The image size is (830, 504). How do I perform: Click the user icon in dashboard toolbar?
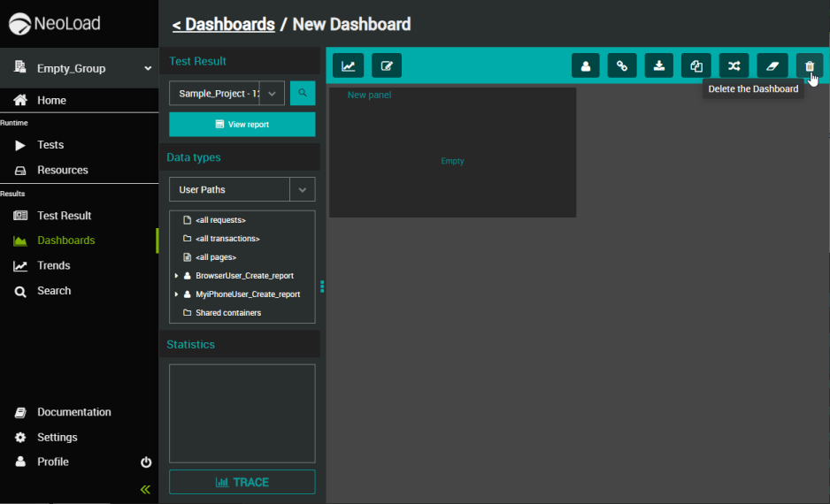pyautogui.click(x=586, y=65)
